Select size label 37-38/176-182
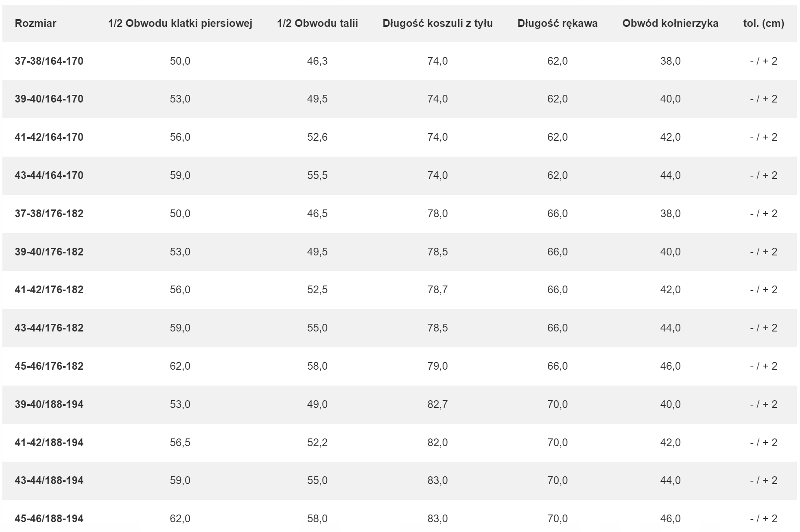 click(49, 214)
